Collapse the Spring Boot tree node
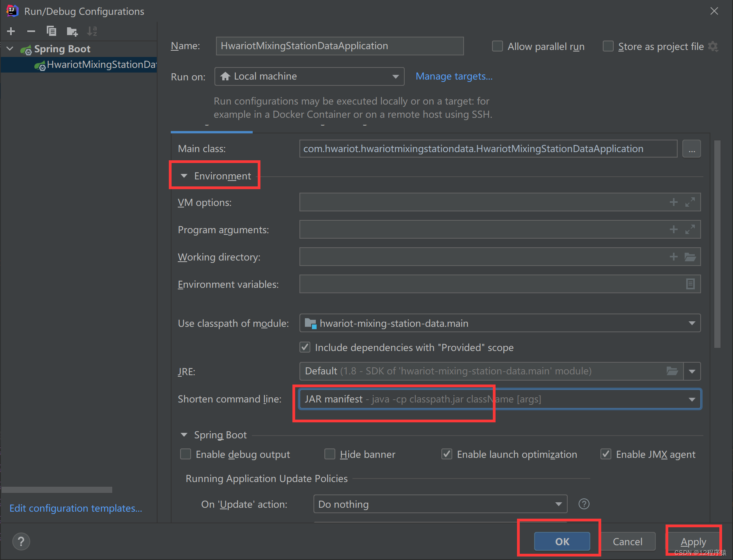733x560 pixels. point(10,49)
